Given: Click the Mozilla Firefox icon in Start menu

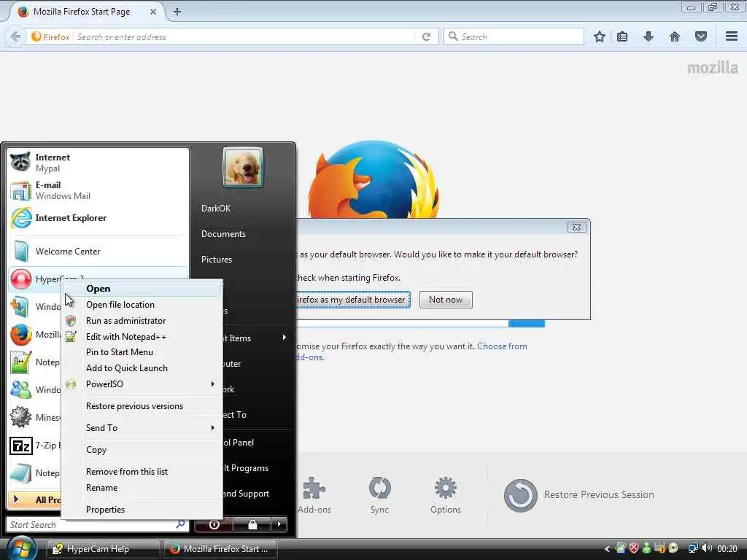Looking at the screenshot, I should (21, 335).
